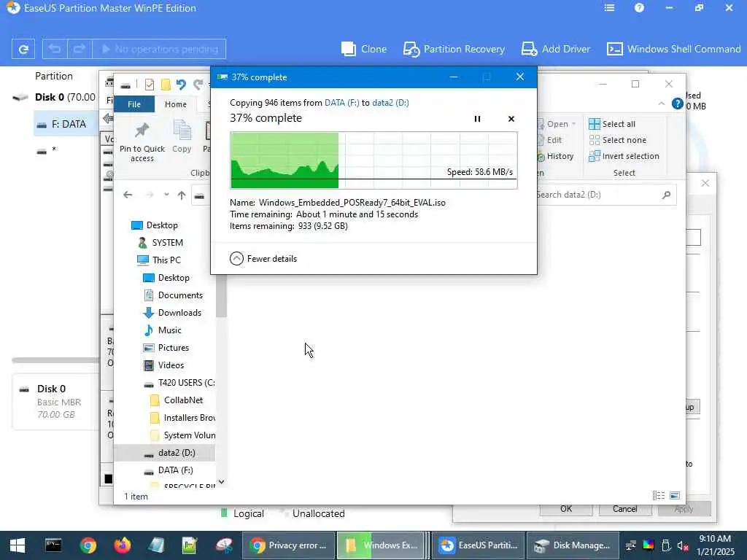Viewport: 747px width, 560px height.
Task: Open Partition Recovery in EaseUS
Action: coord(454,49)
